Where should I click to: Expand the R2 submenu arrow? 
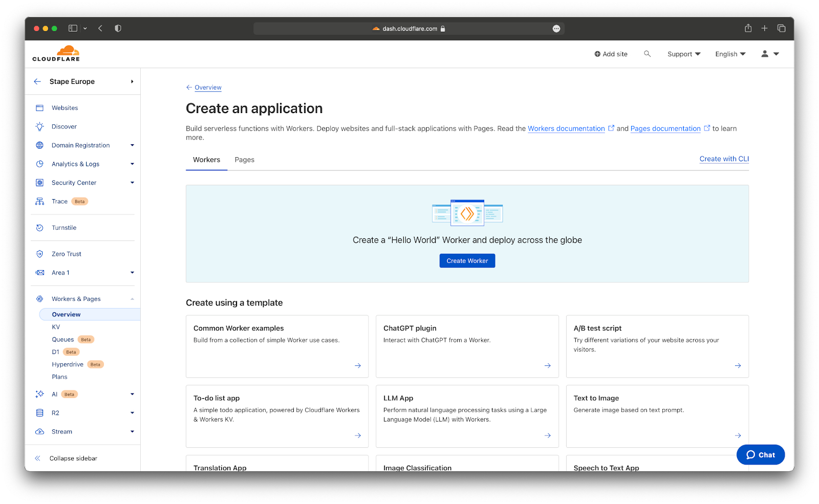tap(132, 413)
